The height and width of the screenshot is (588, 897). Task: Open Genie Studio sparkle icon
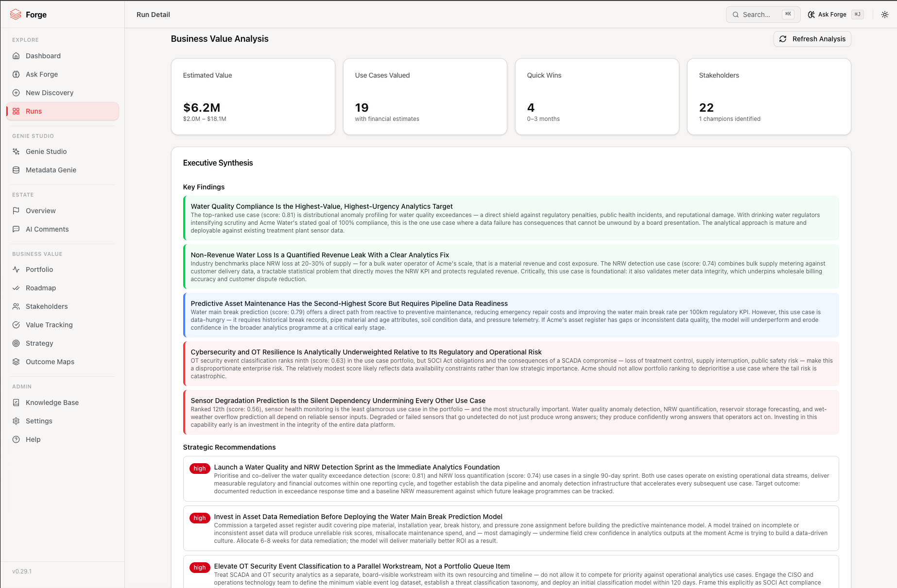16,151
